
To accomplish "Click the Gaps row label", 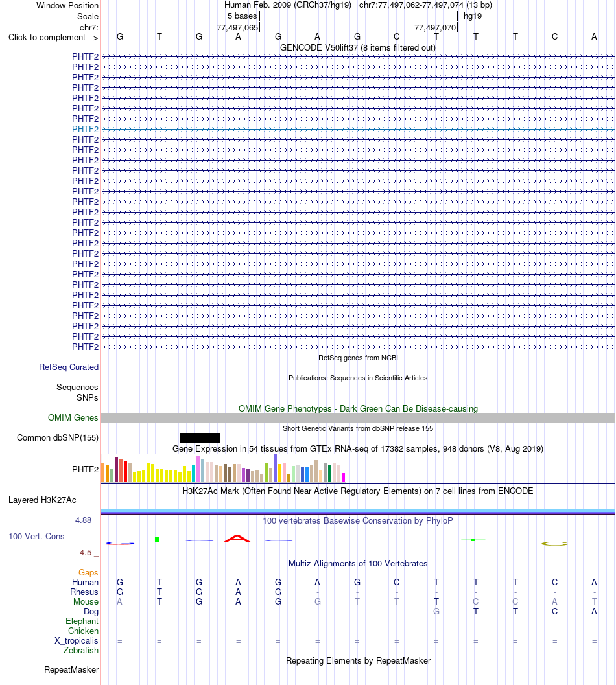I will 88,573.
